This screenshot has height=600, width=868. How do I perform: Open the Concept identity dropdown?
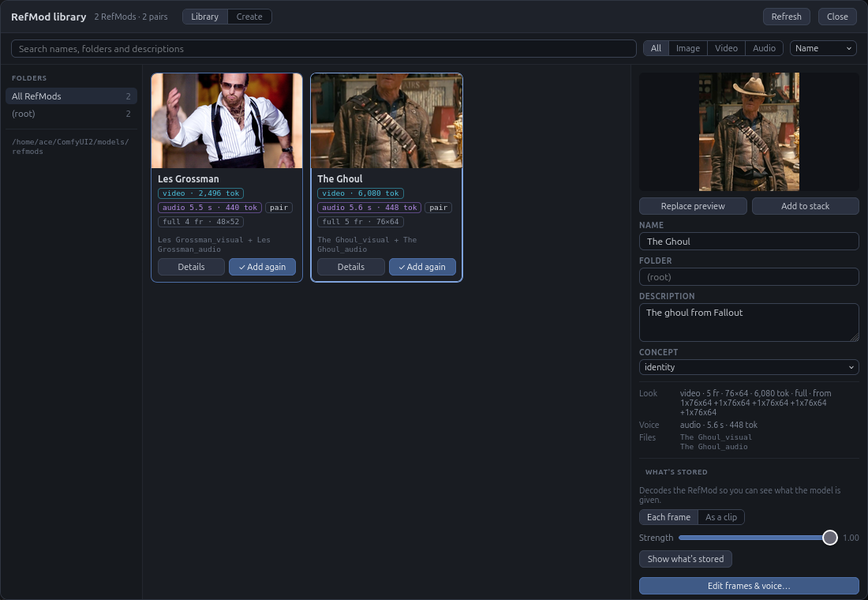tap(749, 367)
